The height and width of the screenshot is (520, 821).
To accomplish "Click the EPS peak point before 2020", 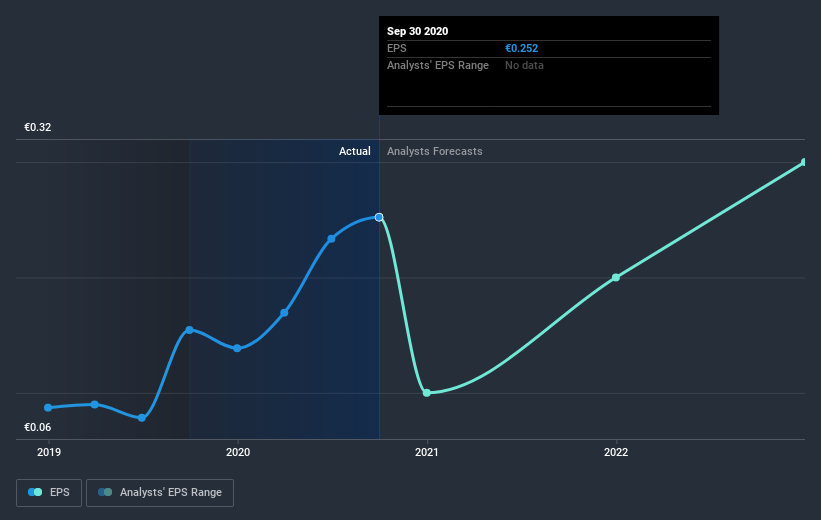I will pyautogui.click(x=190, y=330).
